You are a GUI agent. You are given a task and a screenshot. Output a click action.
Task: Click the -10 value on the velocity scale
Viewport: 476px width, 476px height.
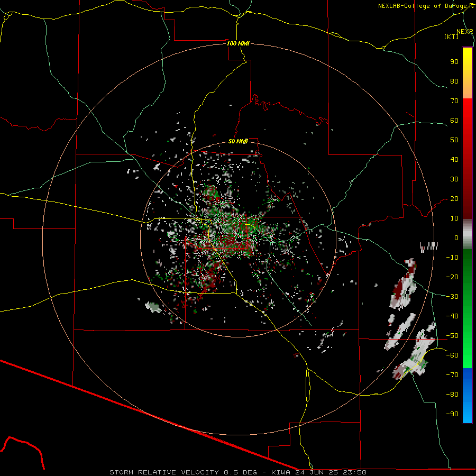pos(452,258)
